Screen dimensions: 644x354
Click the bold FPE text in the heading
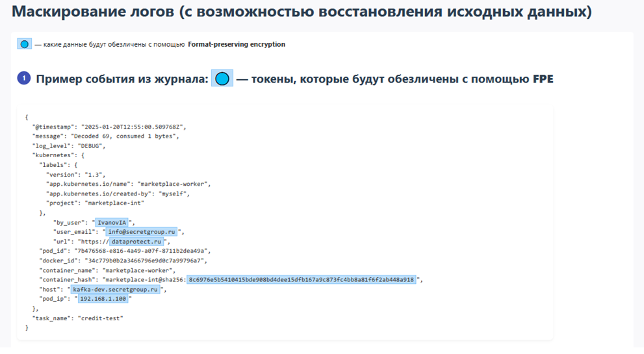[x=543, y=79]
